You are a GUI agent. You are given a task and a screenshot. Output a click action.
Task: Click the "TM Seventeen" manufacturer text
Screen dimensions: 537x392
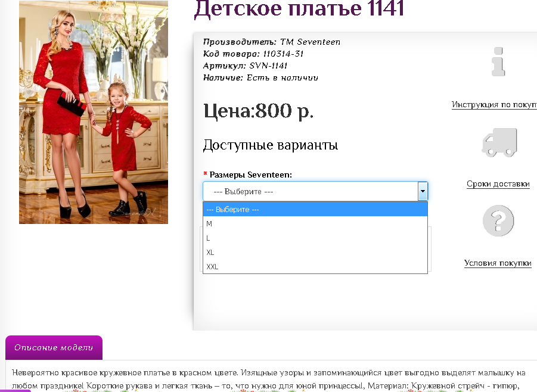[310, 42]
